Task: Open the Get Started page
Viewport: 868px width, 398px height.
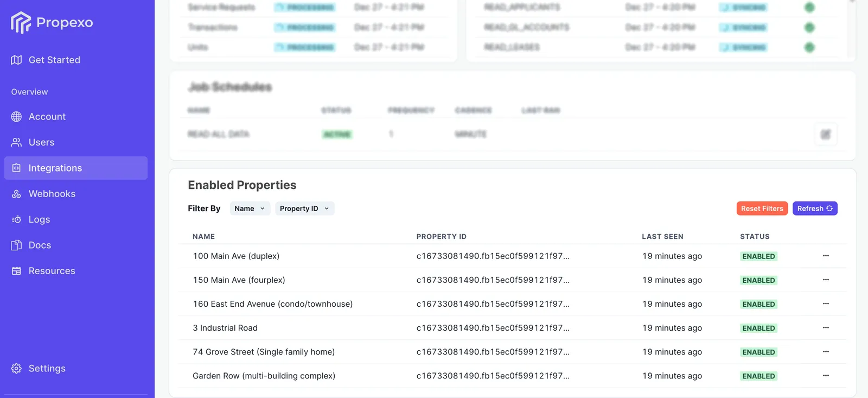Action: click(54, 60)
